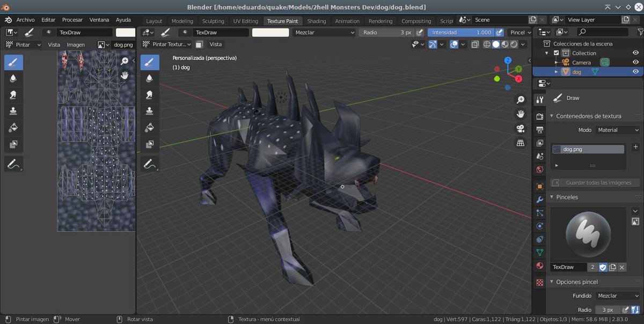Switch to solid viewport shading
The width and height of the screenshot is (644, 324).
click(x=496, y=44)
